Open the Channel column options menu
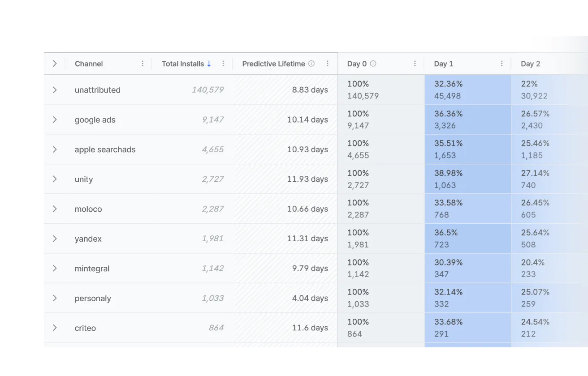Viewport: 588px width, 376px height. click(143, 64)
